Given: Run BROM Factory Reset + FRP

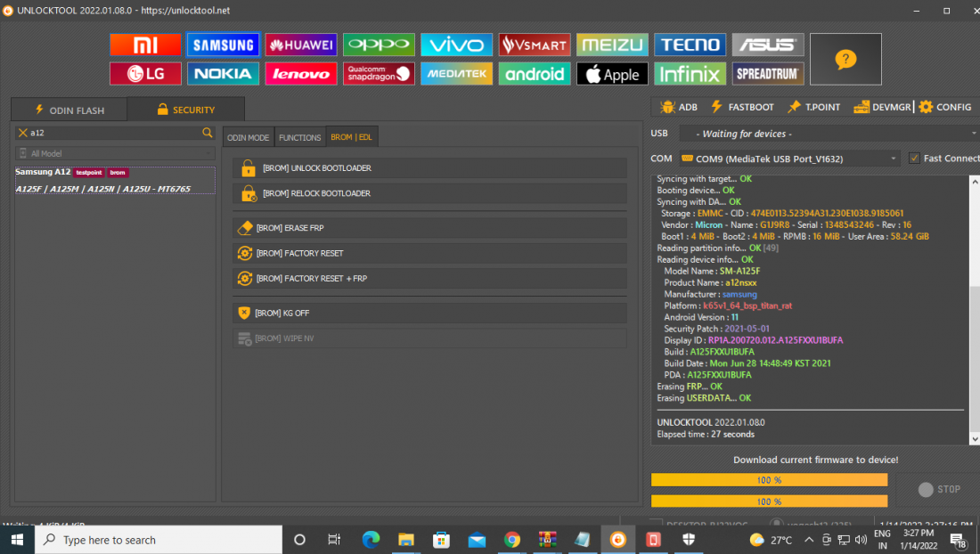Looking at the screenshot, I should (x=430, y=278).
